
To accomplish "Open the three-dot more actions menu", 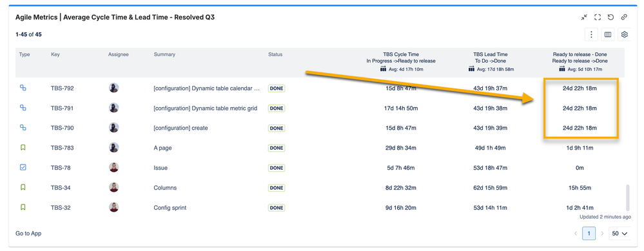I will 591,34.
